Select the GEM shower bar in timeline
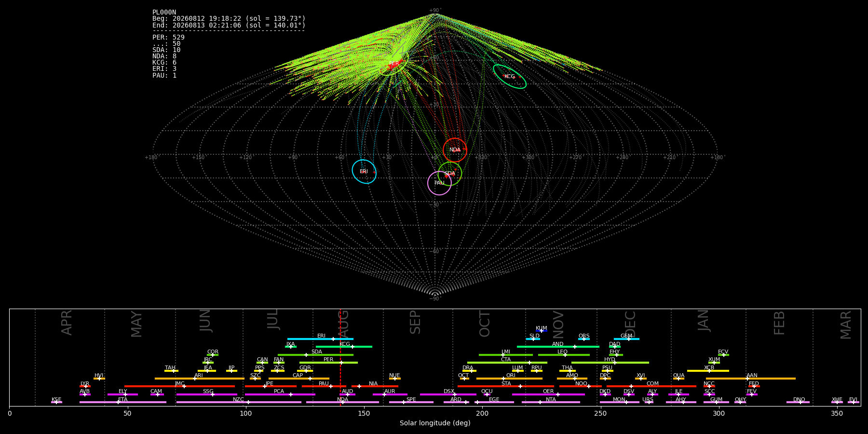868x434 pixels. [x=626, y=339]
